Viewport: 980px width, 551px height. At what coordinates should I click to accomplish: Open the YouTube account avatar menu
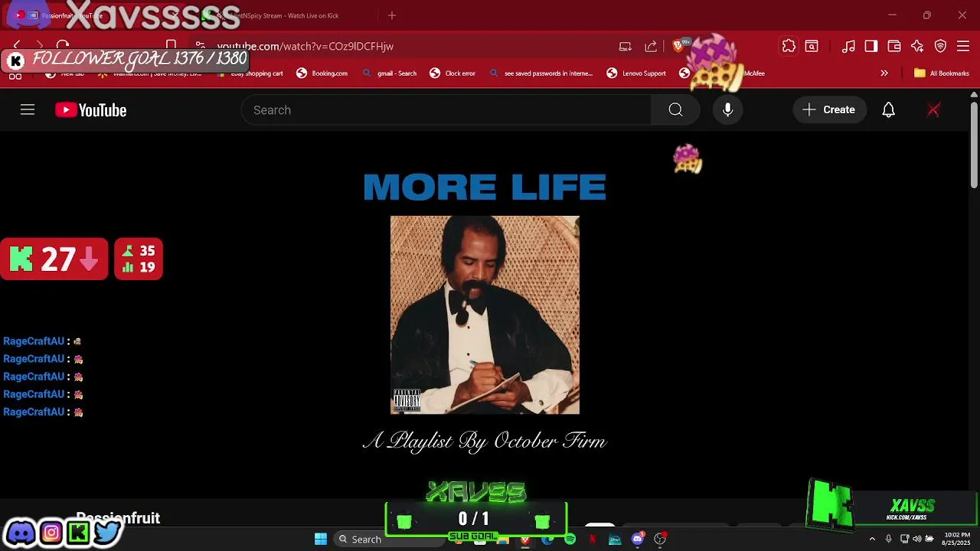pos(933,110)
